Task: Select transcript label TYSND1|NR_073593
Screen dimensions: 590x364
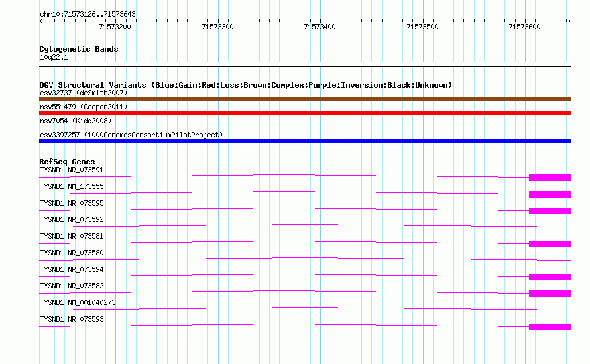Action: click(72, 319)
